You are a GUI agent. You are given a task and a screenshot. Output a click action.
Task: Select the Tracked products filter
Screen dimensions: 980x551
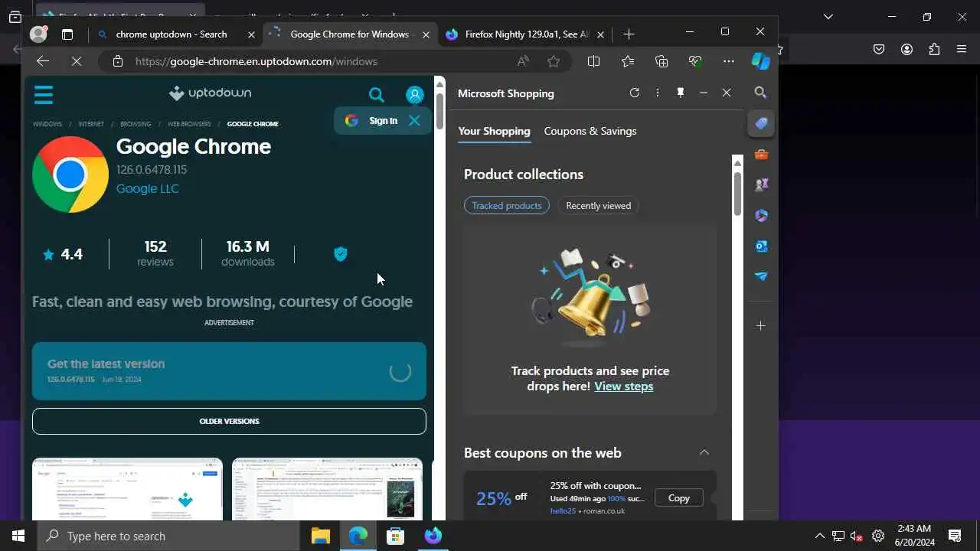click(507, 205)
